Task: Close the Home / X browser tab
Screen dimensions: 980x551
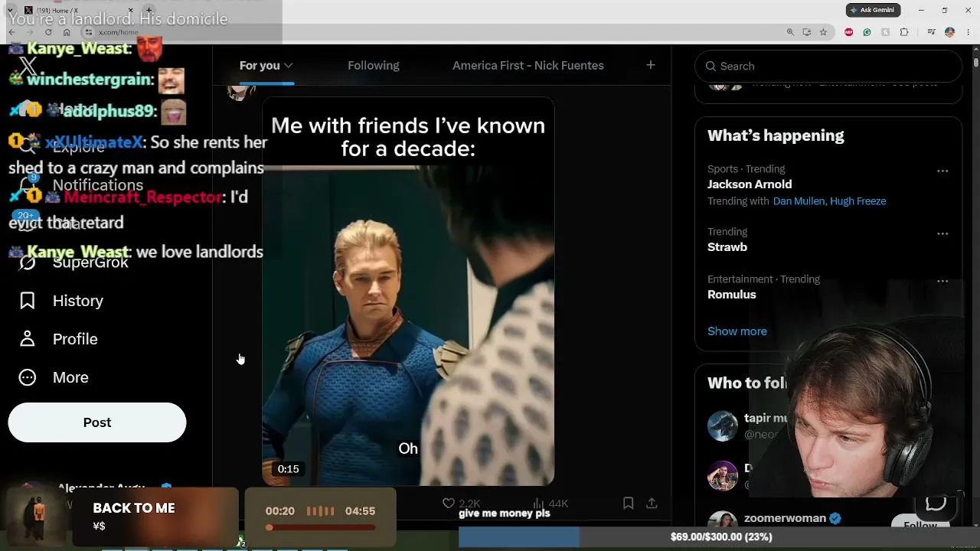Action: pos(130,10)
